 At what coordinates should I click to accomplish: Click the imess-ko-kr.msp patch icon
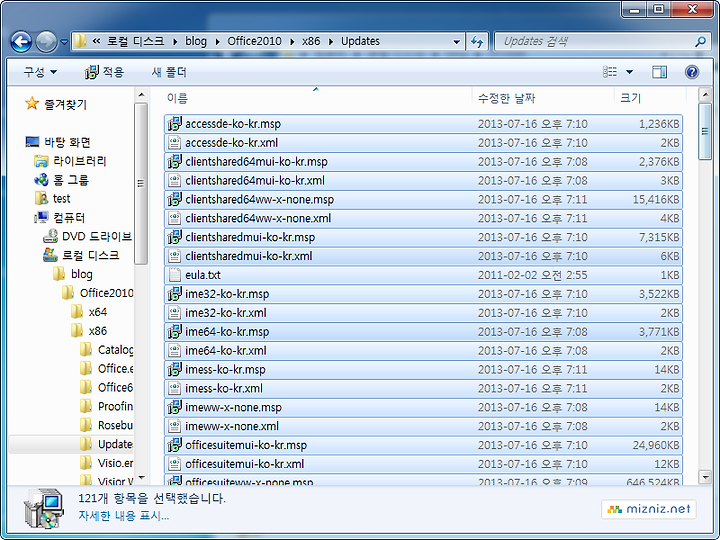tap(174, 370)
